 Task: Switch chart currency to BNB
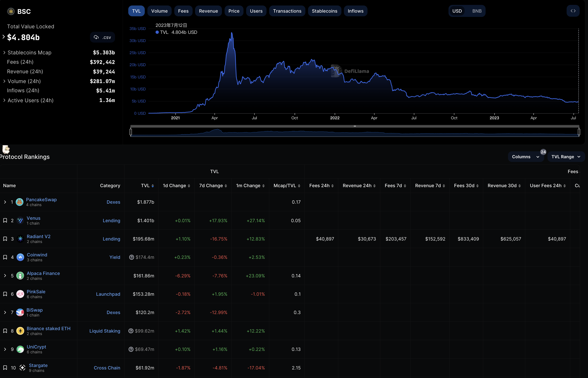point(477,11)
